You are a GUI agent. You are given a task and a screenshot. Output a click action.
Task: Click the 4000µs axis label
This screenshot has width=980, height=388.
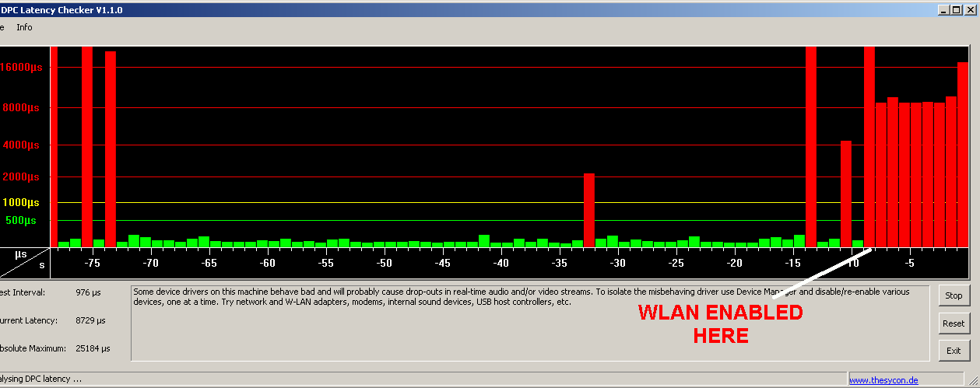tap(19, 145)
